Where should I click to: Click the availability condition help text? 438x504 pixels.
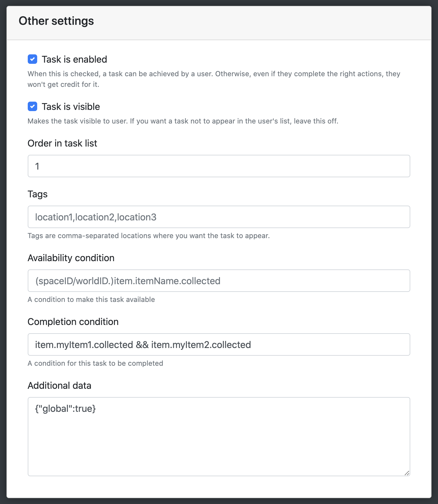pos(91,300)
